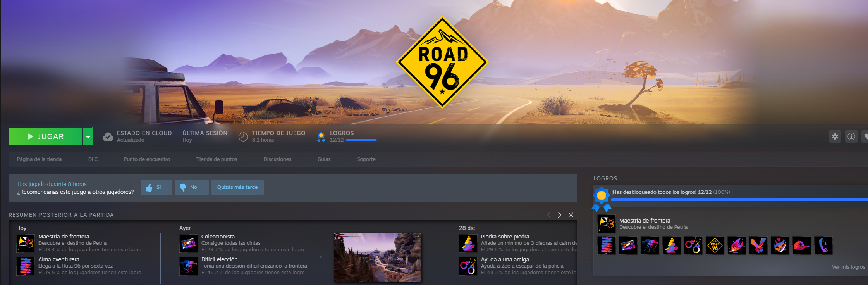
Task: Click the Ayuda a una amiga handcuffs icon in summary
Action: click(468, 266)
